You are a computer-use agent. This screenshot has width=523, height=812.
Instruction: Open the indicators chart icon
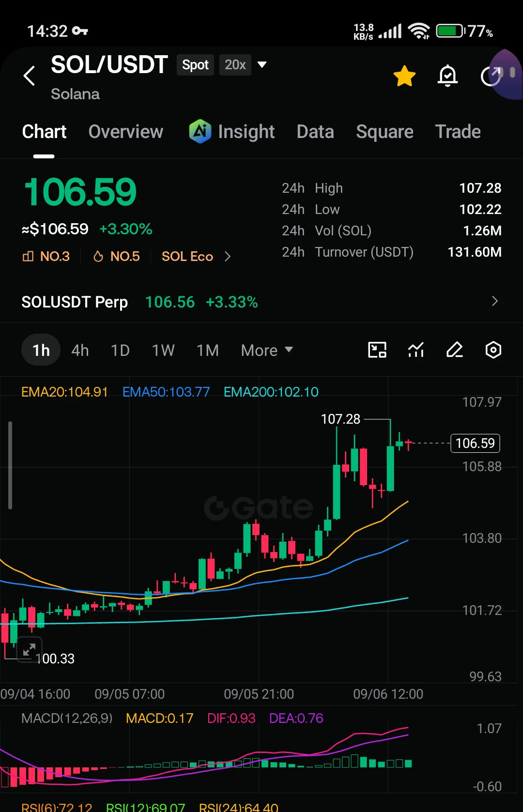tap(416, 350)
